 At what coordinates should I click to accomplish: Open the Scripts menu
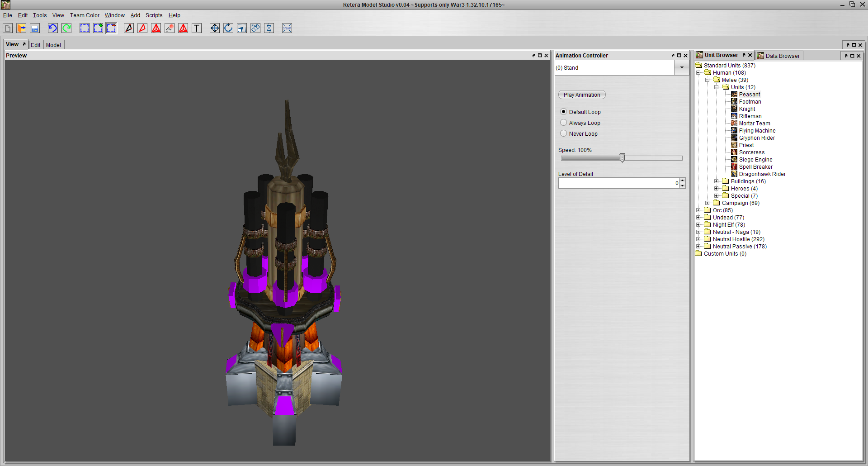(x=154, y=15)
